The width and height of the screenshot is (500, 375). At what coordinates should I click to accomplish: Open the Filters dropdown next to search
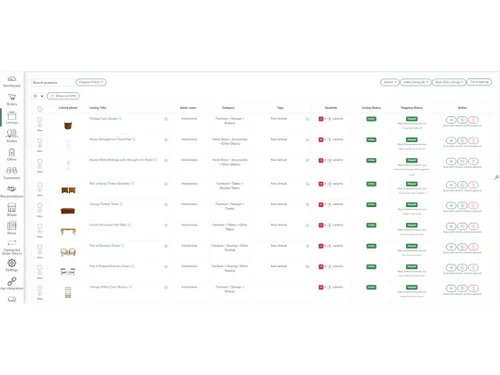pos(91,82)
